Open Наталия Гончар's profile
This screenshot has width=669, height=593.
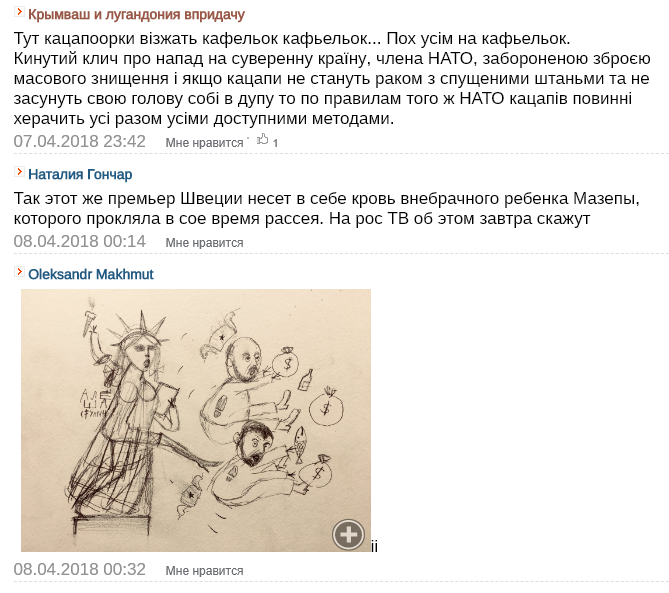[80, 174]
